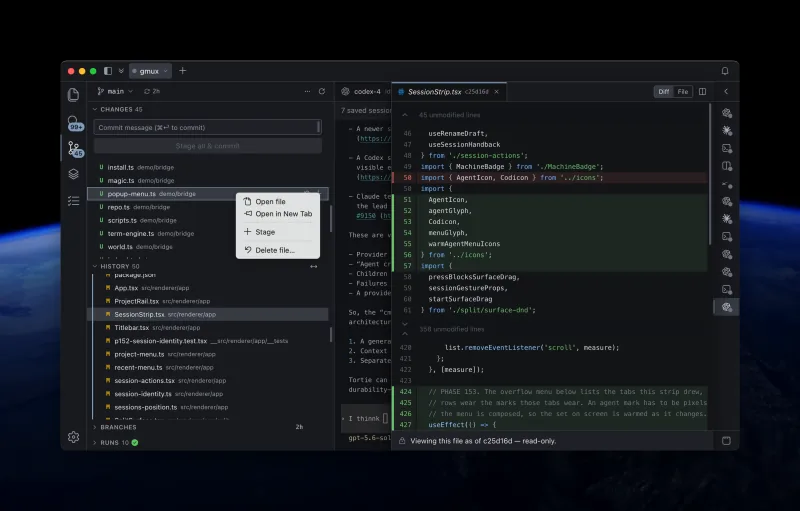Switch the viewer to File mode

(x=683, y=92)
